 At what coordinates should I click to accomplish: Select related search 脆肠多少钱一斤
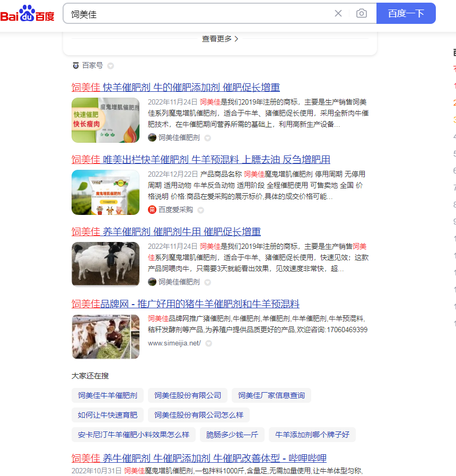232,435
